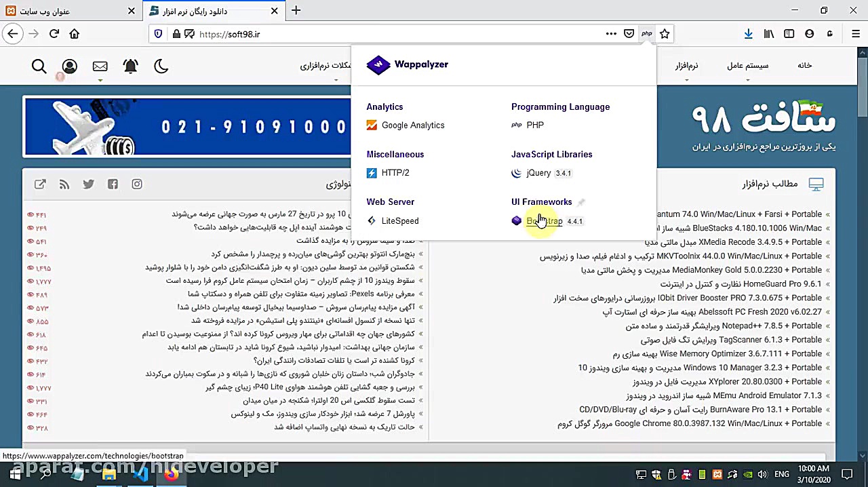Screen dimensions: 868x487
Task: Open the Google Analytics entry in Wappalyzer
Action: pyautogui.click(x=413, y=125)
